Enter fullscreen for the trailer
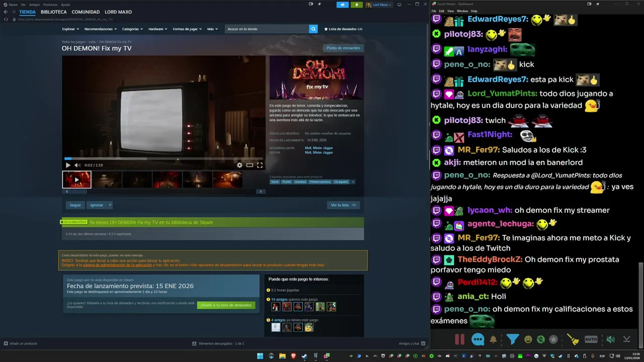The height and width of the screenshot is (362, 644). [x=260, y=165]
